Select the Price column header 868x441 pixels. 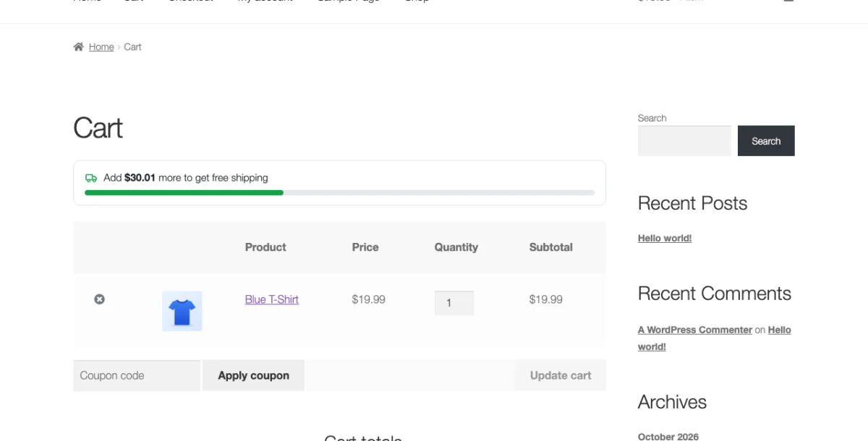365,247
